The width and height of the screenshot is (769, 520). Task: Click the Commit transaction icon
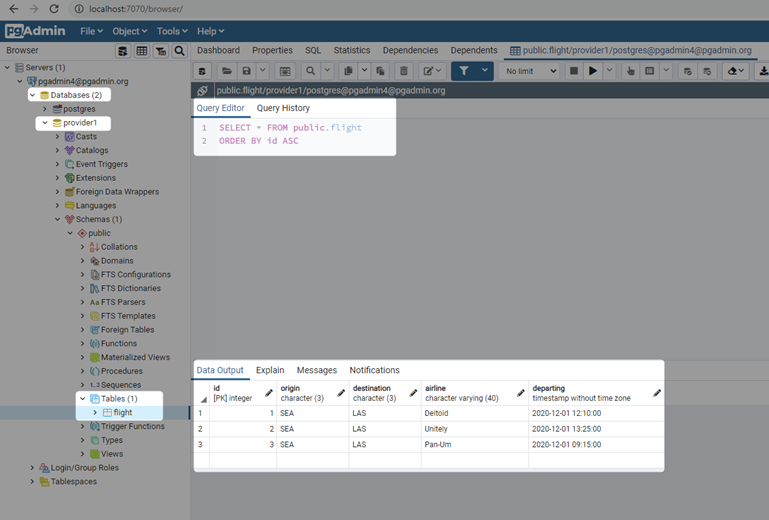pos(688,71)
